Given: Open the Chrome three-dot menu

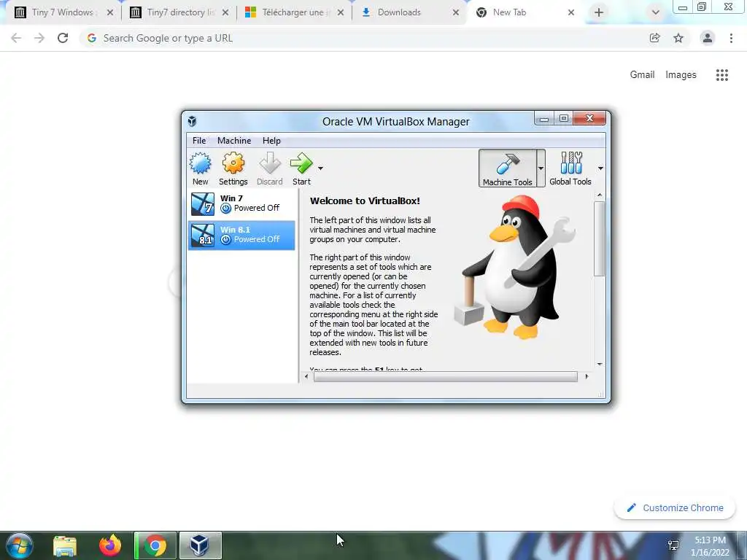Looking at the screenshot, I should (731, 38).
